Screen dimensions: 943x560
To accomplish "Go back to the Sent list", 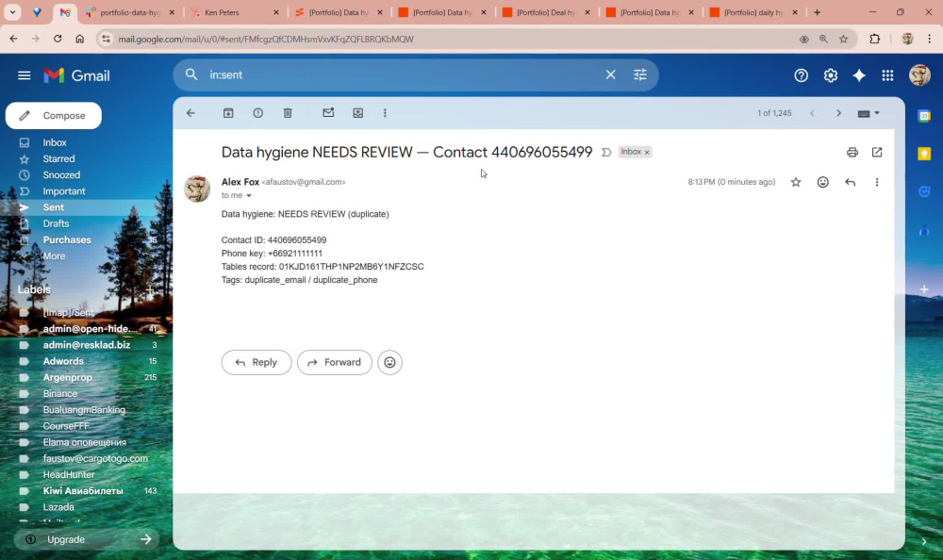I will point(190,113).
